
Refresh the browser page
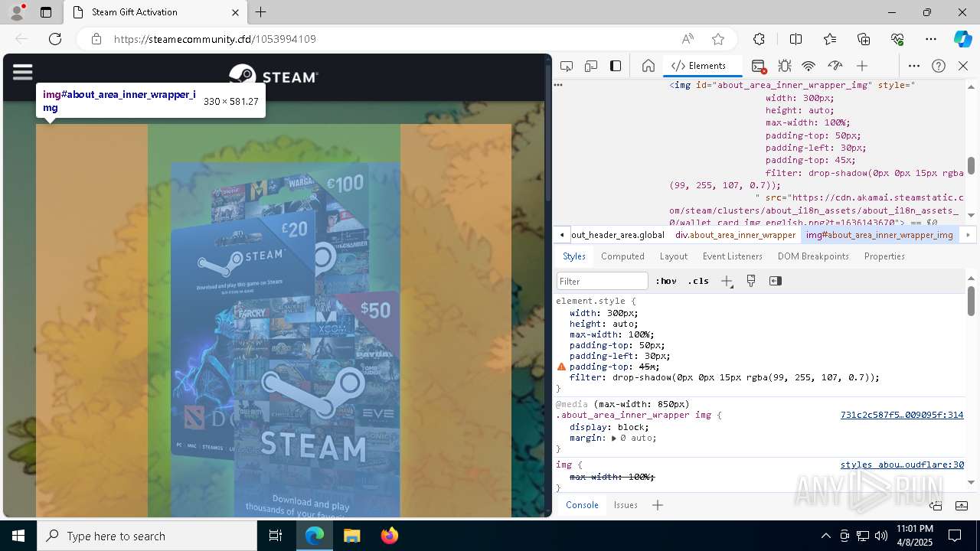(x=55, y=39)
